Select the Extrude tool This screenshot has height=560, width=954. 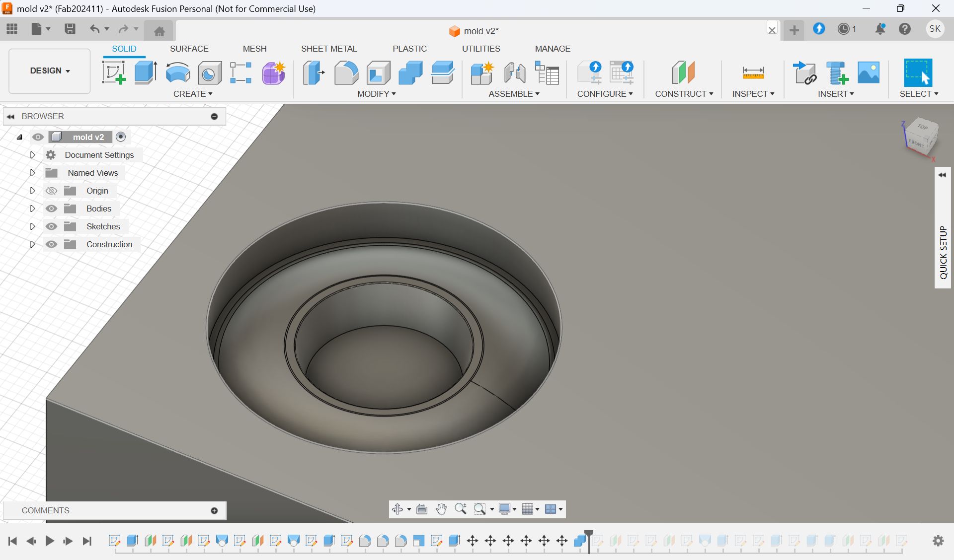pyautogui.click(x=146, y=73)
